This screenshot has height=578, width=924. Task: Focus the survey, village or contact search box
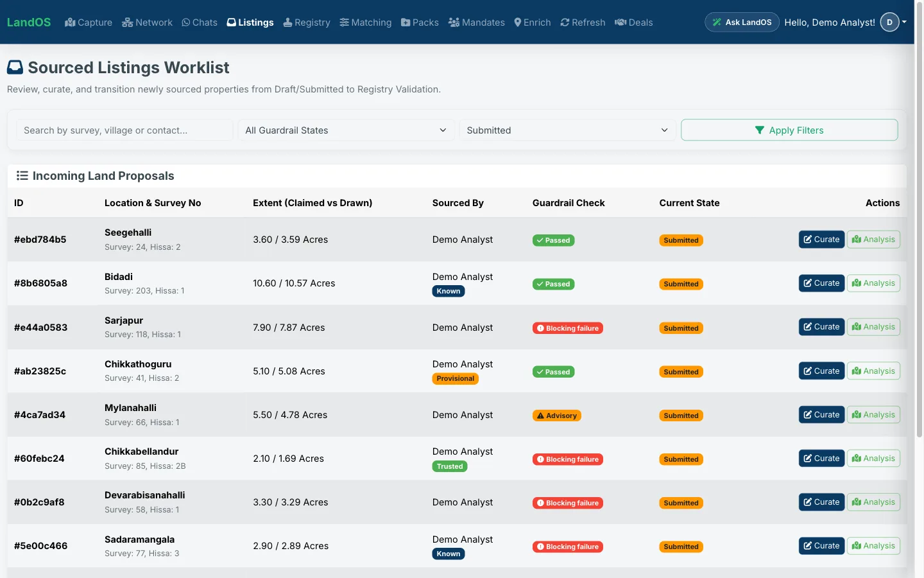(x=124, y=130)
